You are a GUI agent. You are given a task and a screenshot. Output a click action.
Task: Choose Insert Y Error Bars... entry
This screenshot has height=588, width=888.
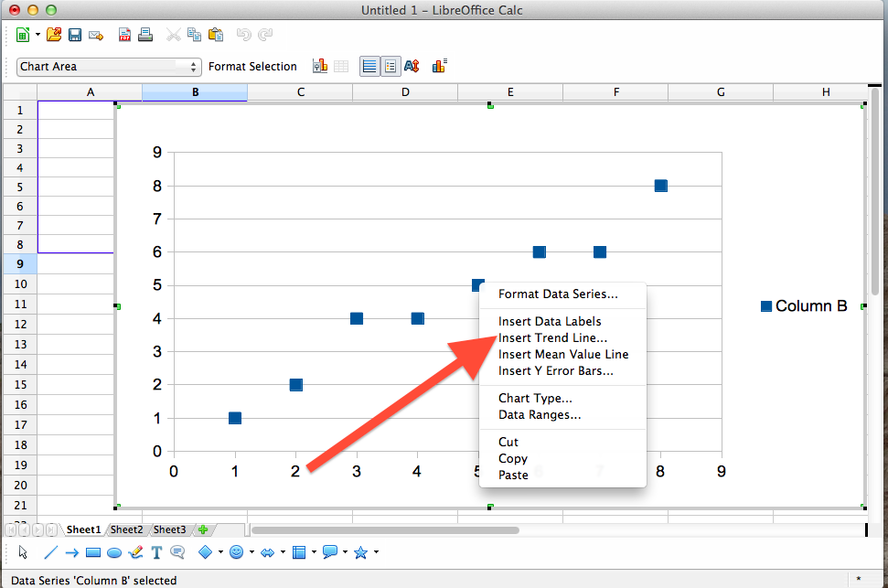point(555,370)
